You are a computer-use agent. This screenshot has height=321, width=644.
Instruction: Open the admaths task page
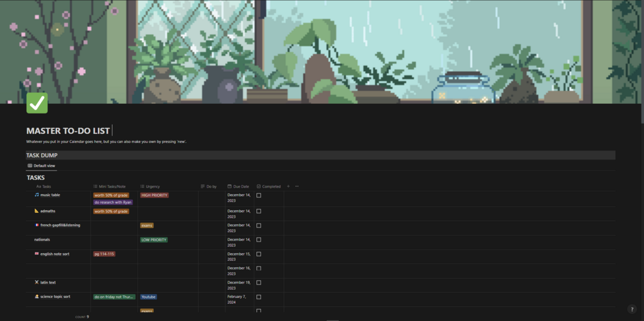(47, 211)
